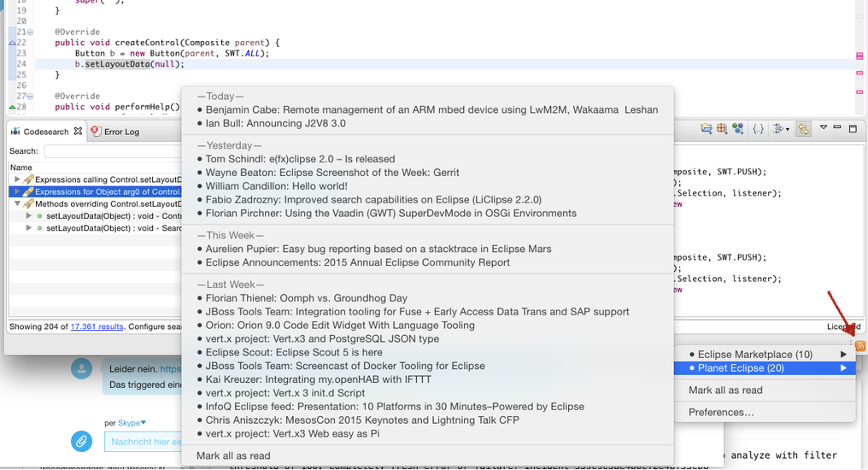Open Florian Thienel: Oomph vs. Groundhog Day
The width and height of the screenshot is (868, 470).
click(427, 298)
